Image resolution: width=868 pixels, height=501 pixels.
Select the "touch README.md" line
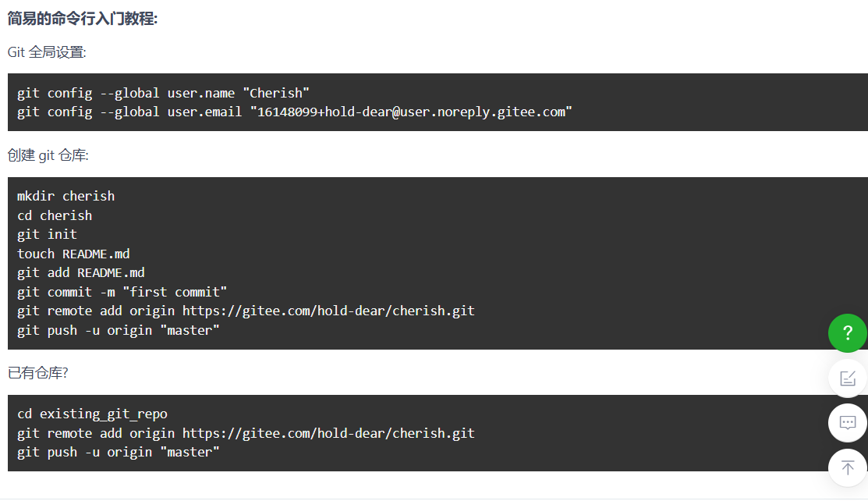coord(73,254)
